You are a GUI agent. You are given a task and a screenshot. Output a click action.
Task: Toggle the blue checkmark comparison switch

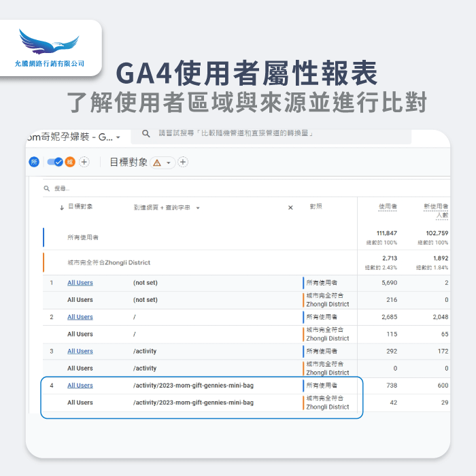54,162
